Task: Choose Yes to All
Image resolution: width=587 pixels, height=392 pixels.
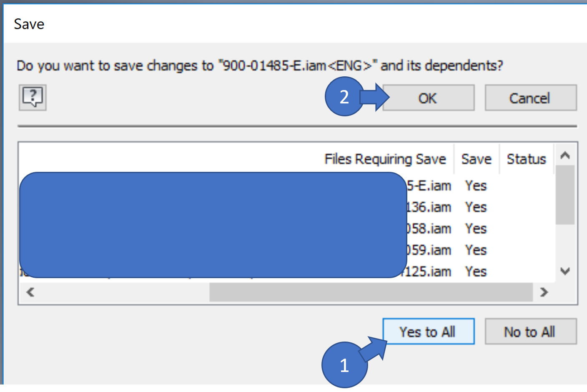Action: click(x=428, y=332)
